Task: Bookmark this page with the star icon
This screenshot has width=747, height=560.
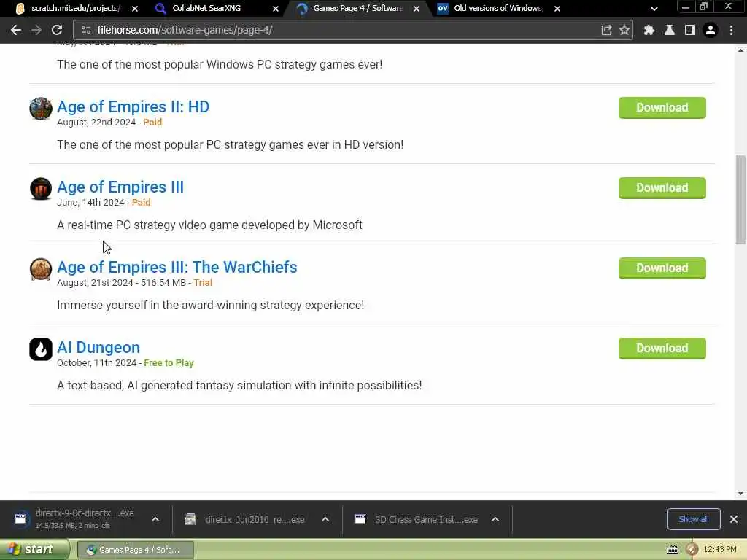Action: [x=624, y=30]
